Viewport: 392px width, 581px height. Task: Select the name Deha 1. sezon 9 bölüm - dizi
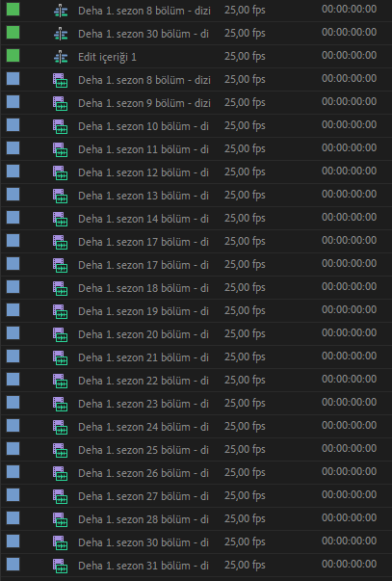144,103
